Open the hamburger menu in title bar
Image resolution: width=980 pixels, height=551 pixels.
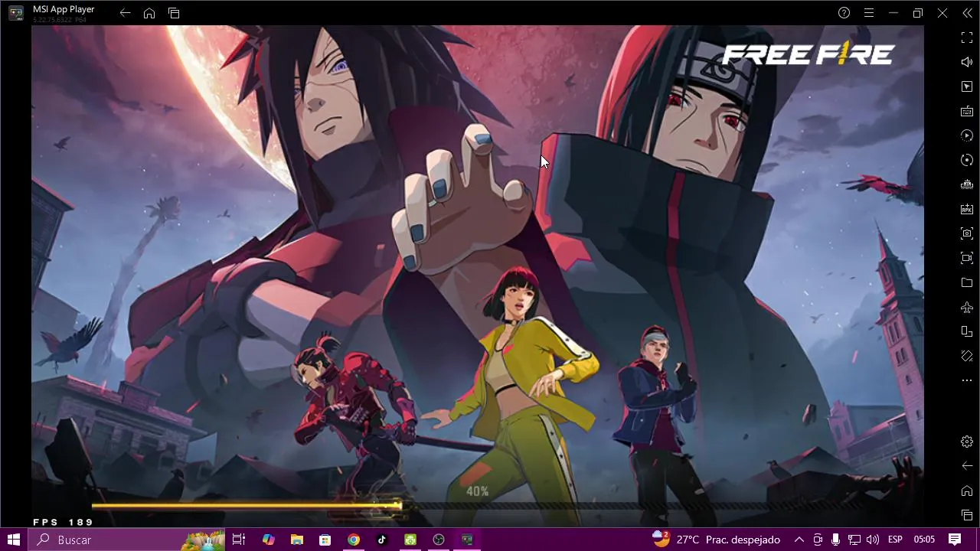tap(869, 13)
